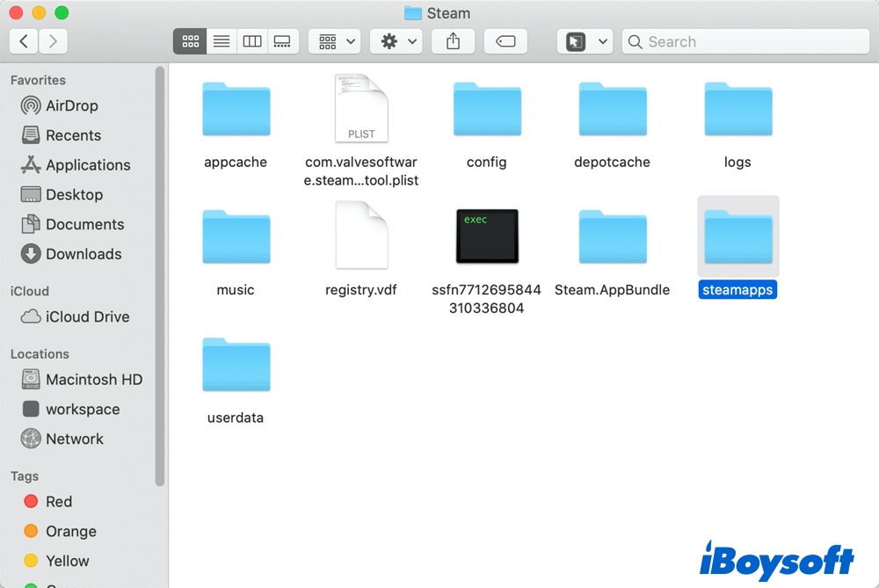Switch to list view mode

click(222, 41)
